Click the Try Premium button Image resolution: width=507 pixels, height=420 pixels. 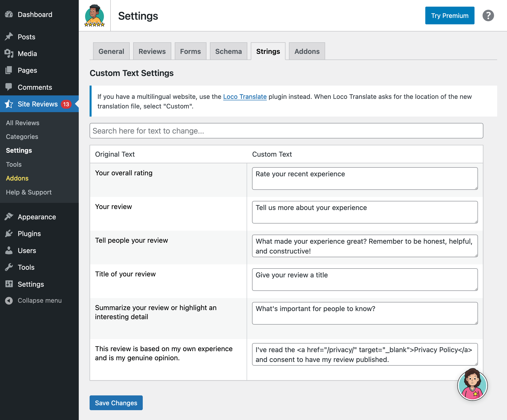[449, 16]
